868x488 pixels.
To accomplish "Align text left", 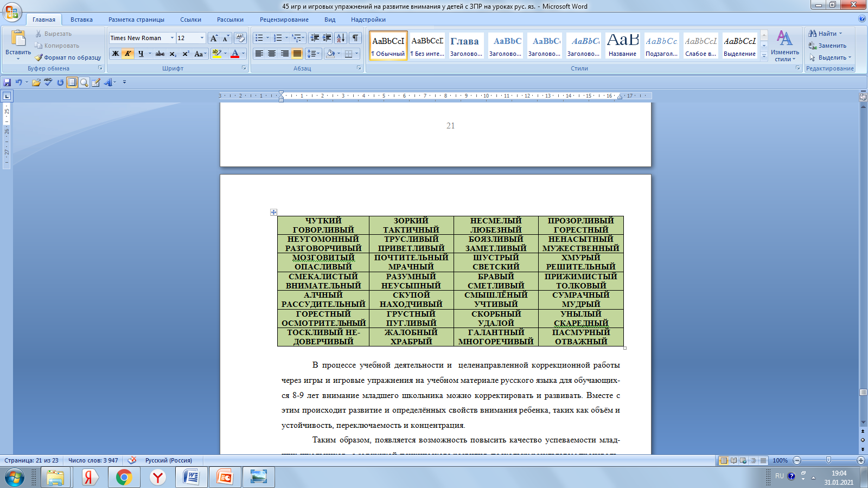I will click(x=259, y=54).
